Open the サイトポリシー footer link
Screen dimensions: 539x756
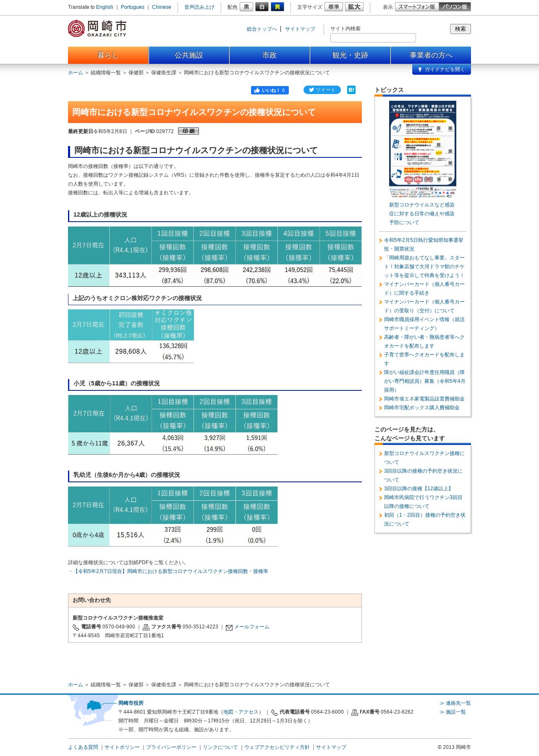[x=122, y=747]
